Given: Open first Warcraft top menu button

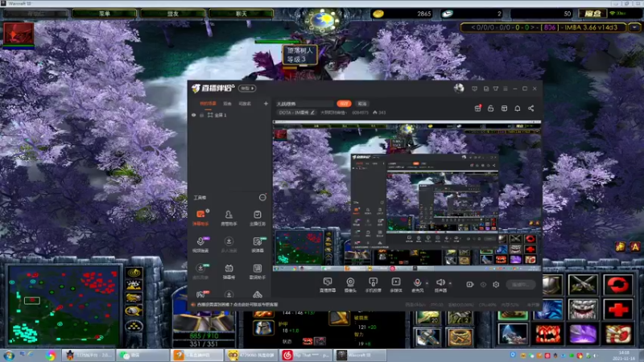Looking at the screenshot, I should point(105,14).
